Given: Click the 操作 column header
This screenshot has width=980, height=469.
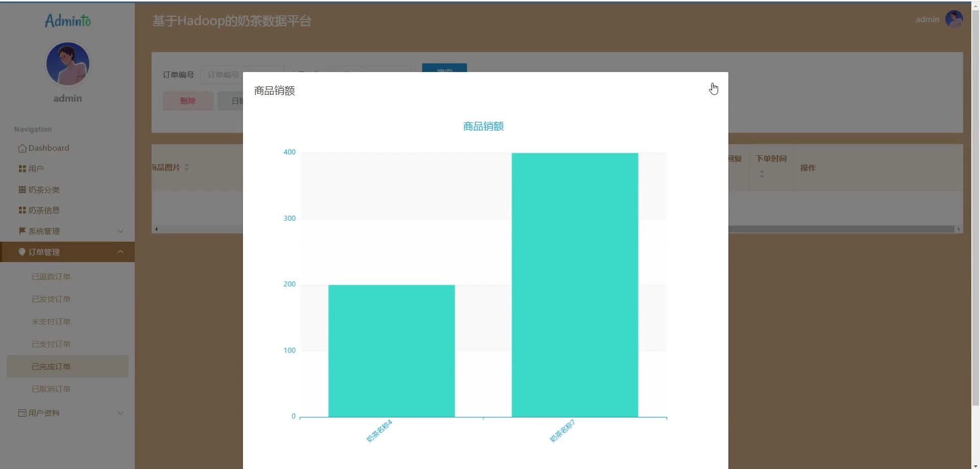Looking at the screenshot, I should tap(808, 168).
